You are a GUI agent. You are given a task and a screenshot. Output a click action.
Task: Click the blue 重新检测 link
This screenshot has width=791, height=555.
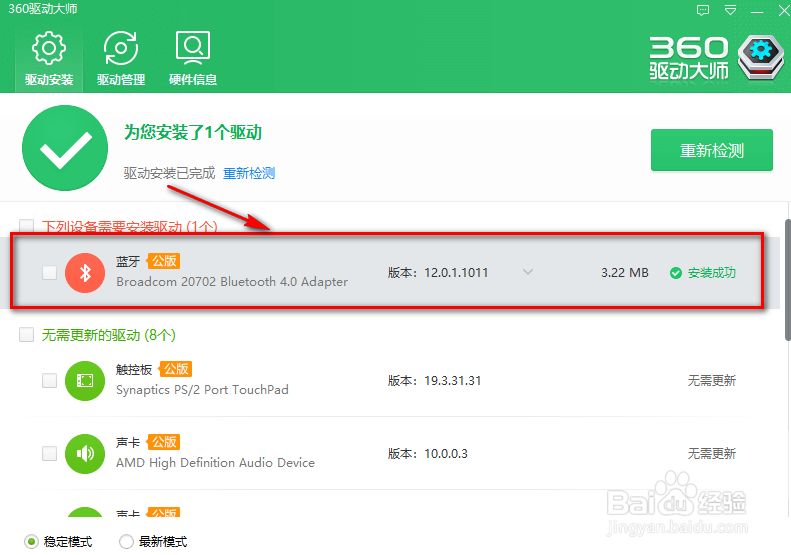click(249, 173)
